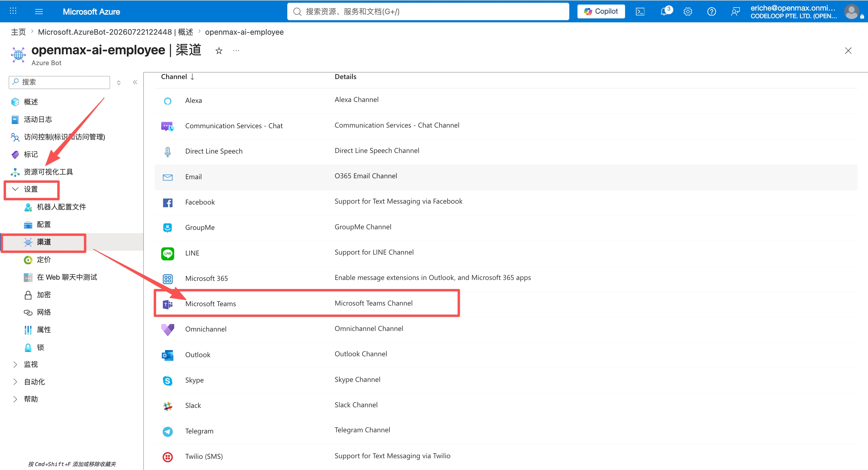The height and width of the screenshot is (470, 868).
Task: Click Communication Services - Chat icon
Action: tap(168, 126)
